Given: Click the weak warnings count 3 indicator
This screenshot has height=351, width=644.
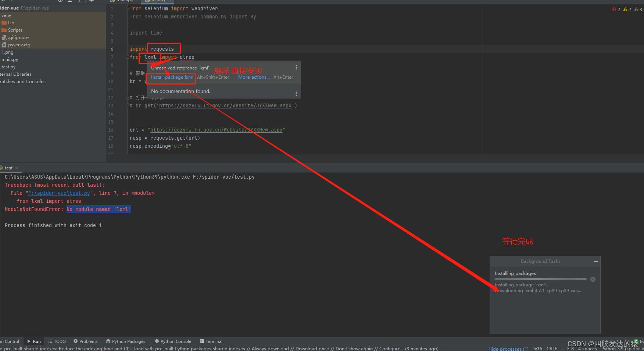Looking at the screenshot, I should (x=638, y=9).
